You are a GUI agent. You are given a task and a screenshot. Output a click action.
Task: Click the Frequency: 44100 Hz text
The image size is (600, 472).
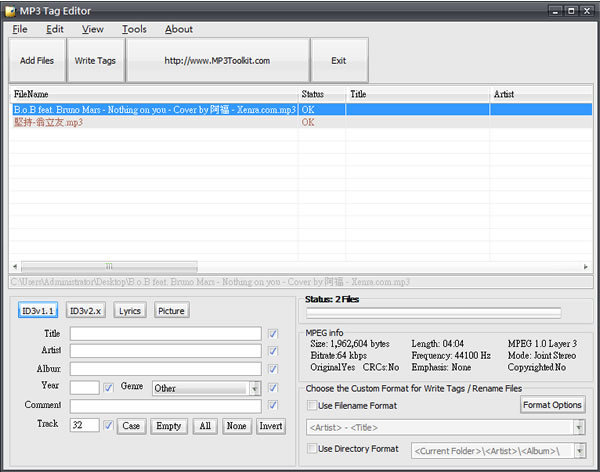(x=451, y=356)
